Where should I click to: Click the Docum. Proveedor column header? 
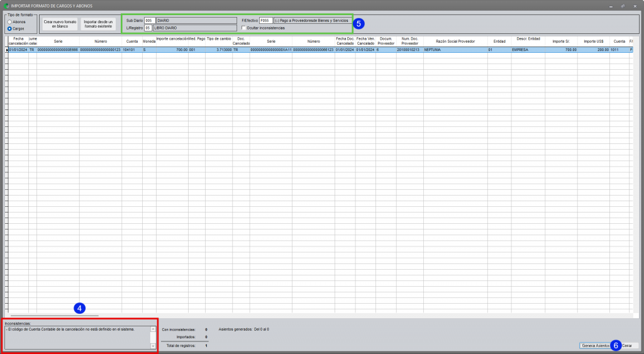click(386, 41)
